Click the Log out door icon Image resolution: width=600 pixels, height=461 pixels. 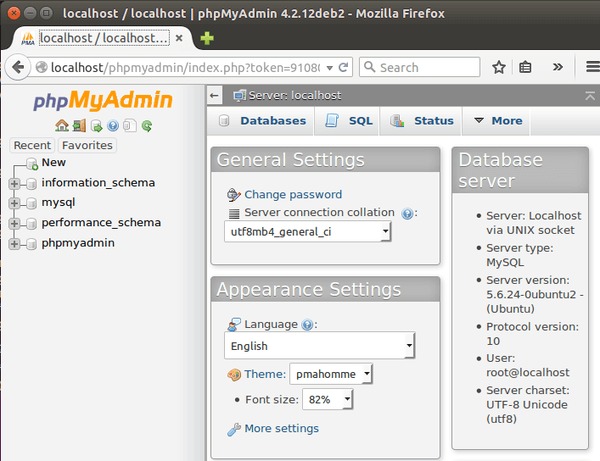tap(79, 125)
